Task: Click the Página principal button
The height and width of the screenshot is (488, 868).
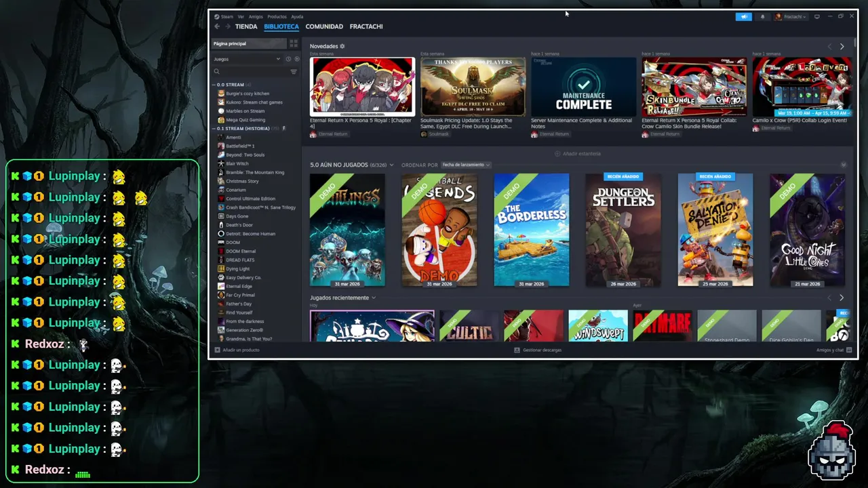Action: 249,43
